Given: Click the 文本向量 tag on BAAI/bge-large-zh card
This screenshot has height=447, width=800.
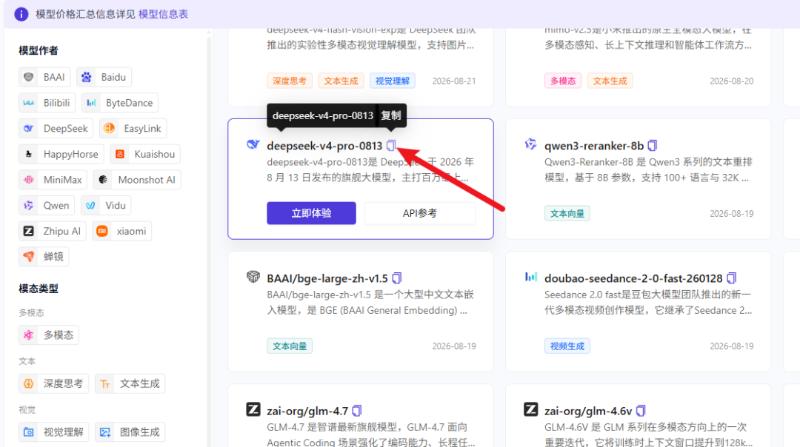Looking at the screenshot, I should click(x=289, y=346).
